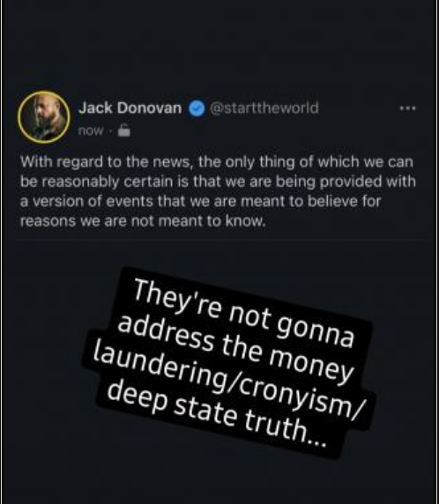Screen dimensions: 439x504
Task: Click the "deep state truth..." sticker line
Action: pos(216,416)
